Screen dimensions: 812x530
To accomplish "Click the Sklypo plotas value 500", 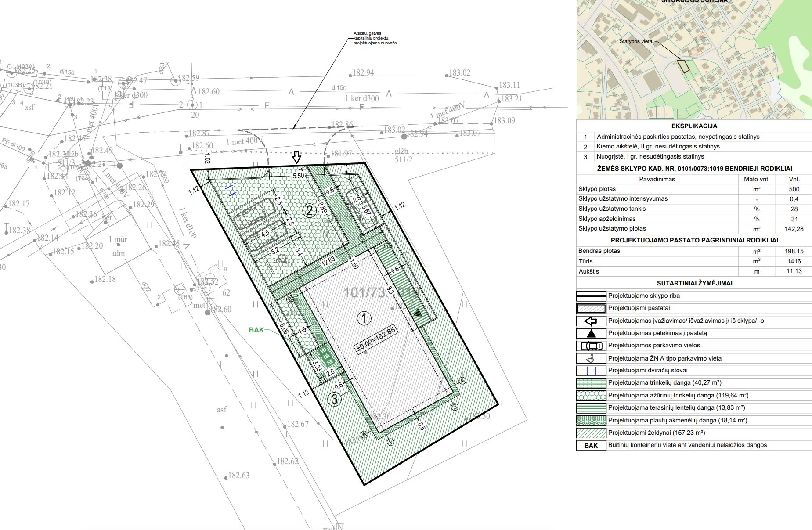I will pyautogui.click(x=794, y=189).
